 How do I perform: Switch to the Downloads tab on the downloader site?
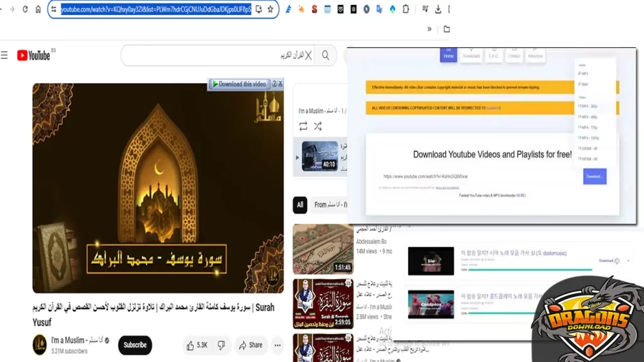[470, 55]
